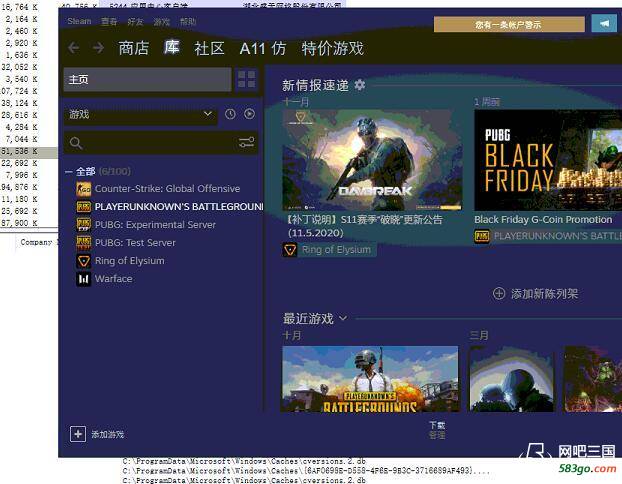Image resolution: width=622 pixels, height=484 pixels.
Task: Click into the library search field
Action: 160,143
